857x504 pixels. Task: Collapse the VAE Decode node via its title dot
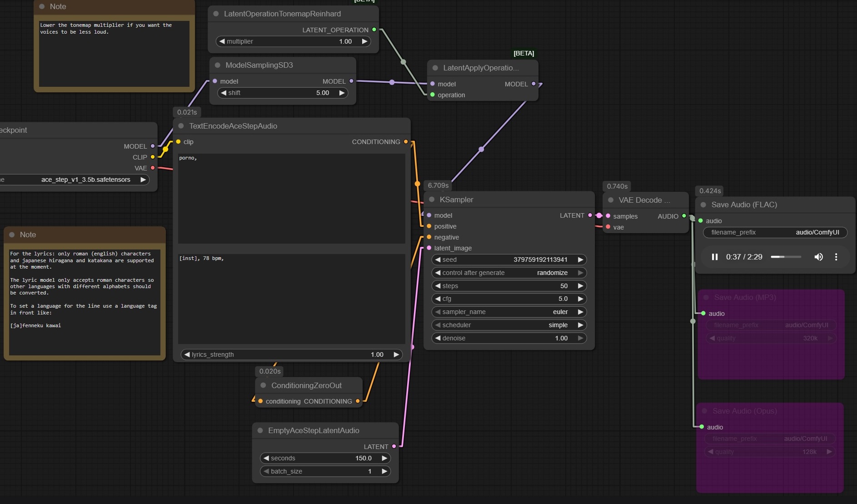pos(611,200)
